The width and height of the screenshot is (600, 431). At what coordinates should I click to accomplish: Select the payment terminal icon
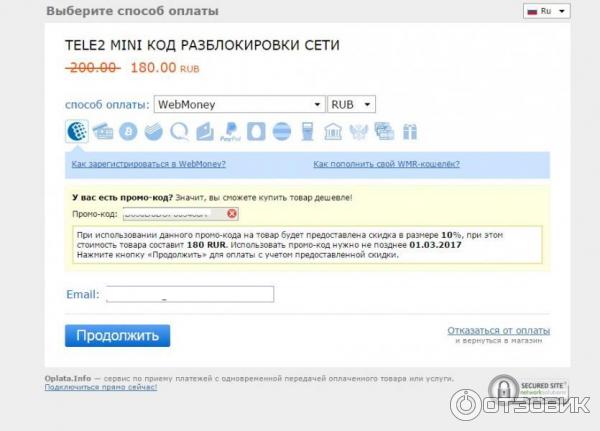tap(307, 132)
